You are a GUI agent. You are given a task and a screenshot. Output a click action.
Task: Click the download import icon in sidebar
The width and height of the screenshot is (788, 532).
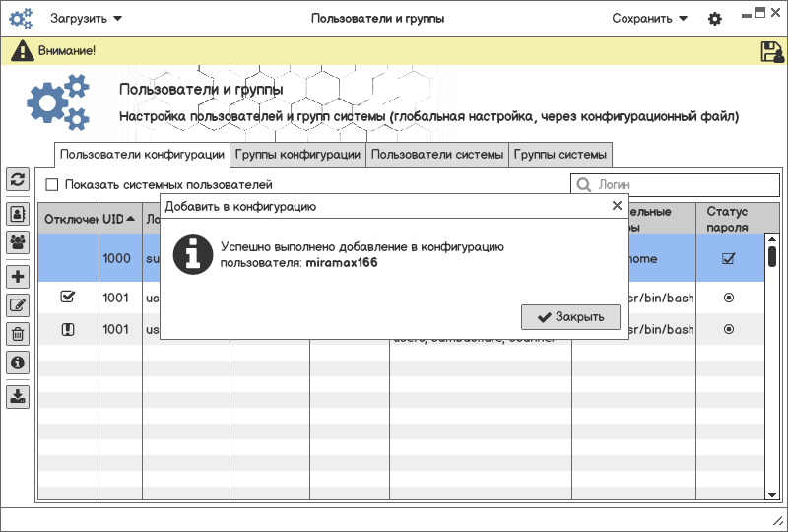[x=18, y=396]
